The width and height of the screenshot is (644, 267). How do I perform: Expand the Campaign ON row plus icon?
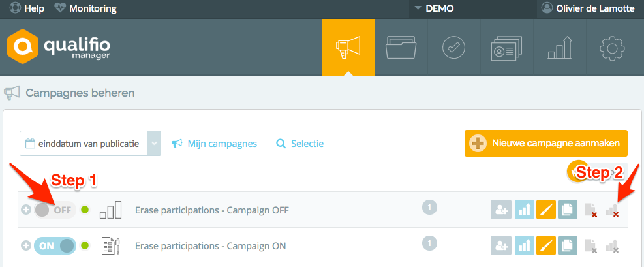tap(26, 246)
